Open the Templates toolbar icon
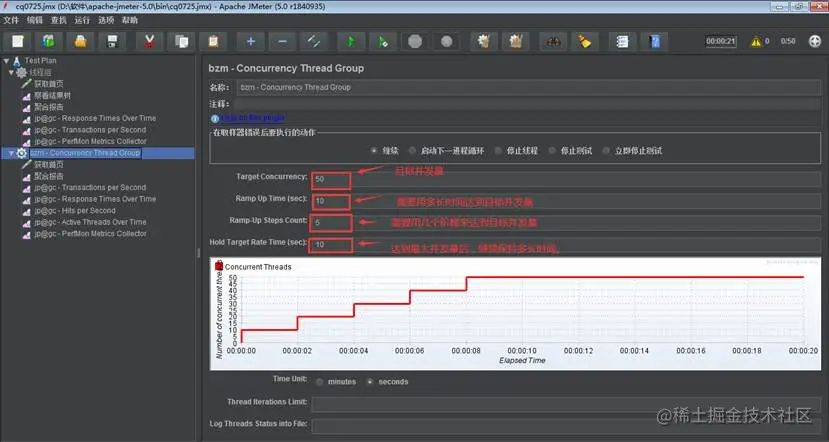Image resolution: width=829 pixels, height=442 pixels. pyautogui.click(x=49, y=41)
